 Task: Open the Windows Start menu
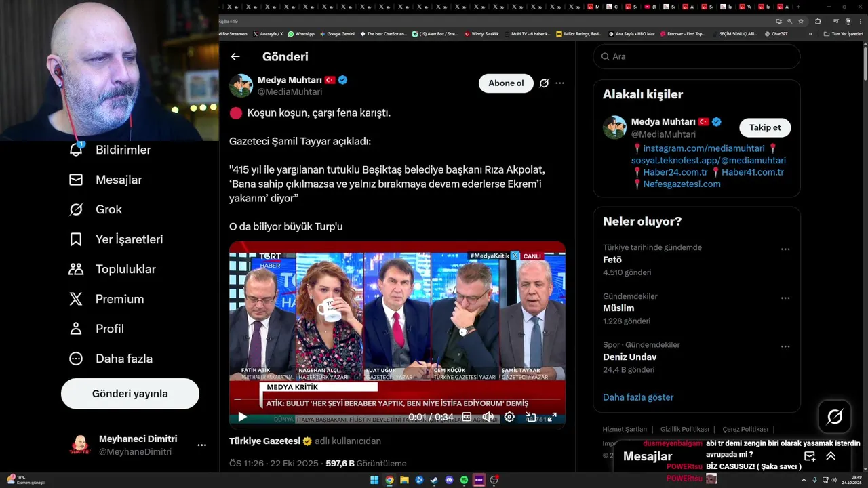click(x=374, y=480)
